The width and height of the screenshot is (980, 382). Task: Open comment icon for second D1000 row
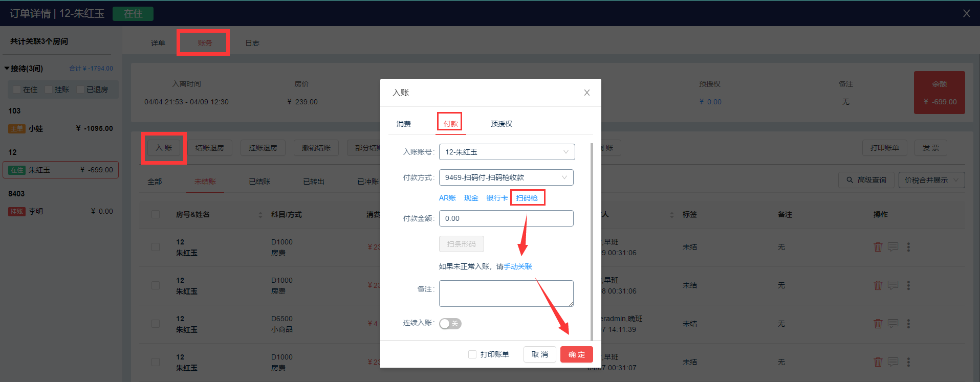pos(893,285)
